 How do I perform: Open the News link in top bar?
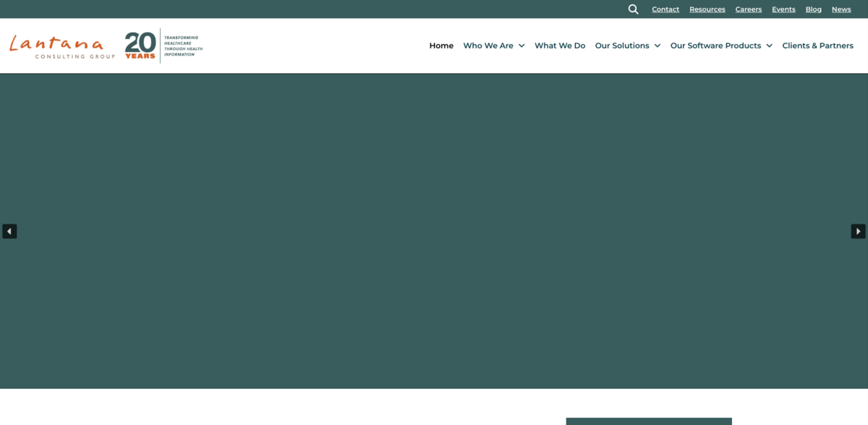click(841, 9)
